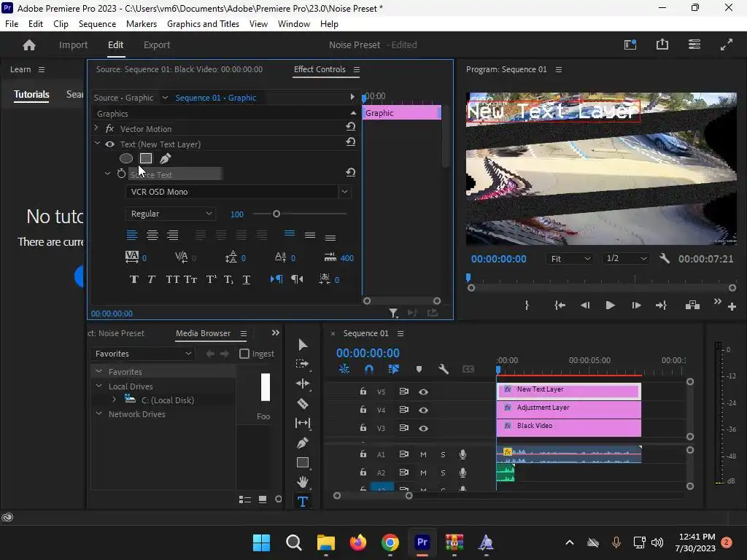Image resolution: width=747 pixels, height=560 pixels.
Task: Select the Razor tool in the toolbar
Action: pyautogui.click(x=303, y=403)
